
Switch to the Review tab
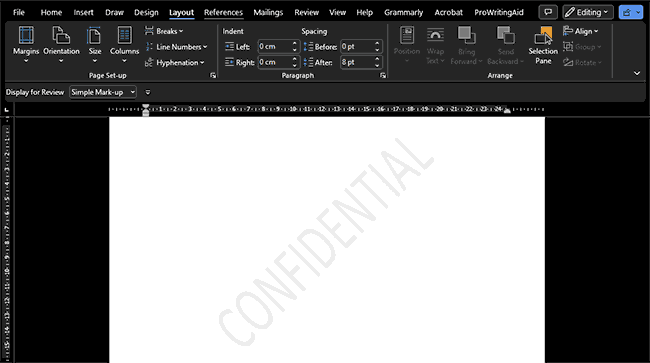tap(306, 12)
